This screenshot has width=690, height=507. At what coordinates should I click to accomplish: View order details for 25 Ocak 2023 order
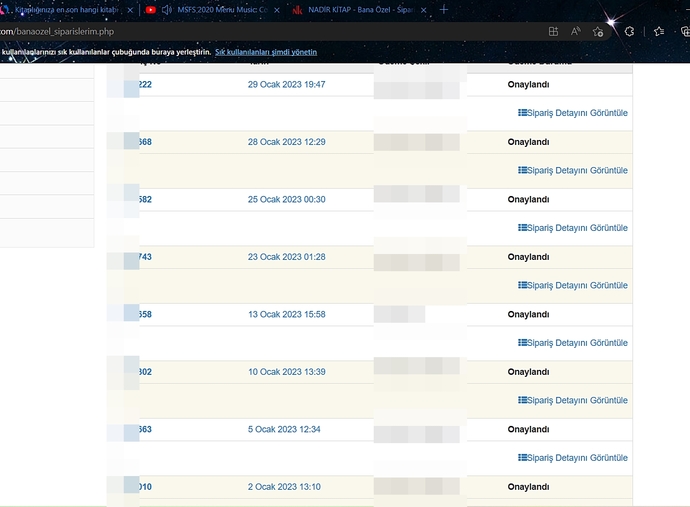pyautogui.click(x=573, y=228)
